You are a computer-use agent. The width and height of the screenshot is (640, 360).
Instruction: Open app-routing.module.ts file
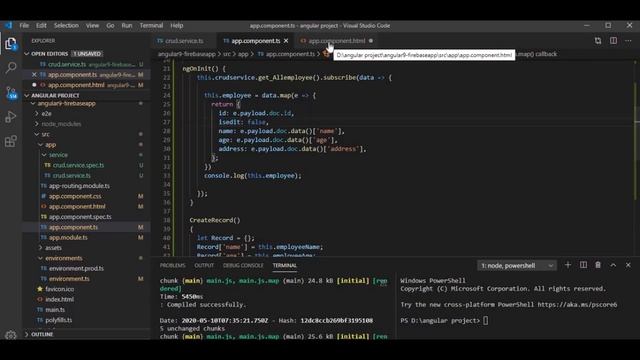[86, 186]
